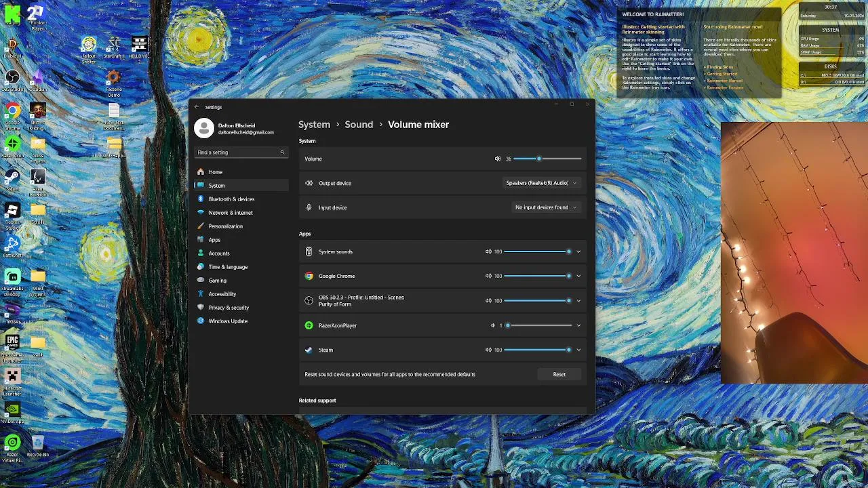The width and height of the screenshot is (868, 488).
Task: Select Streamlabs Desktop shortcut icon
Action: point(12,281)
